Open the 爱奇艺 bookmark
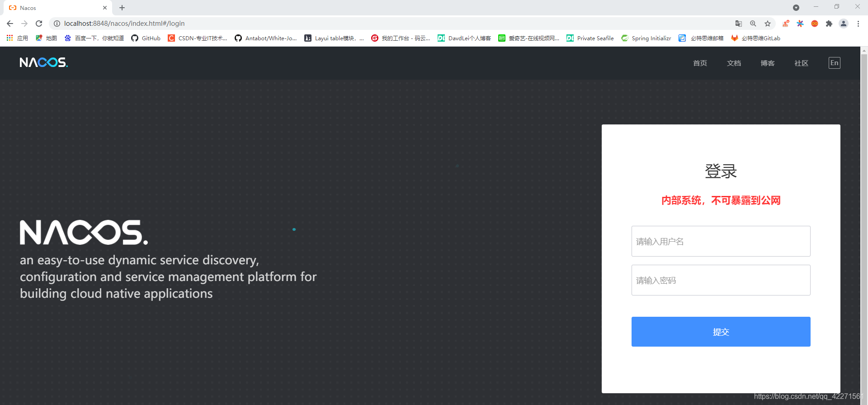 click(529, 38)
